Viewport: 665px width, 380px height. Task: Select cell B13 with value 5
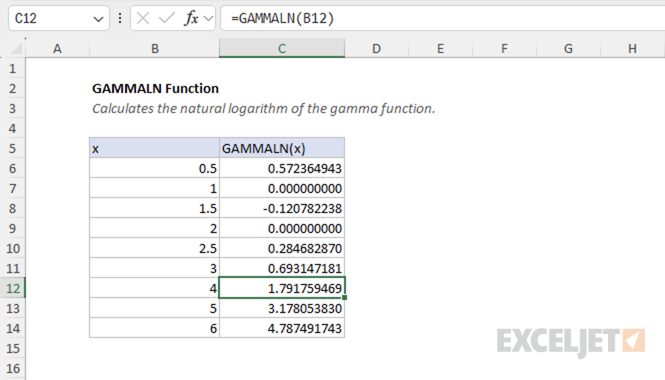click(x=154, y=308)
